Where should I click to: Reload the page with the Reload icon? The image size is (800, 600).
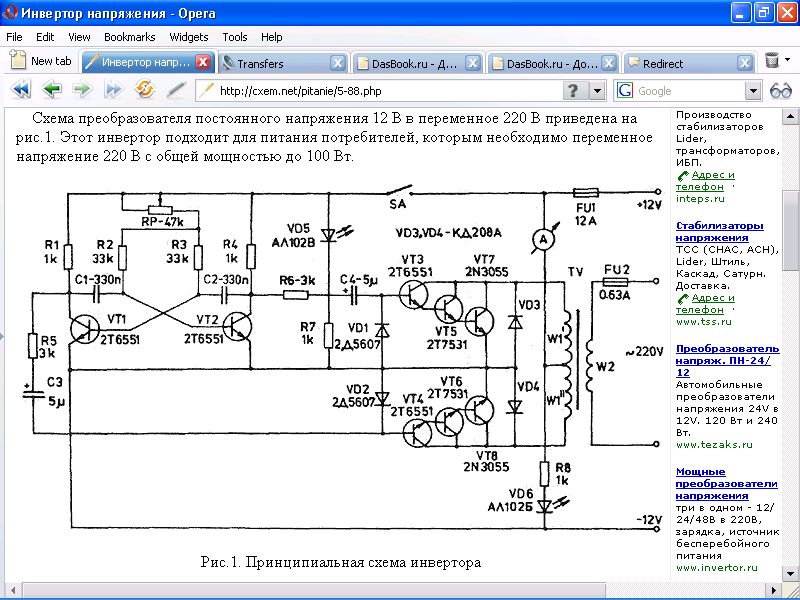(145, 90)
